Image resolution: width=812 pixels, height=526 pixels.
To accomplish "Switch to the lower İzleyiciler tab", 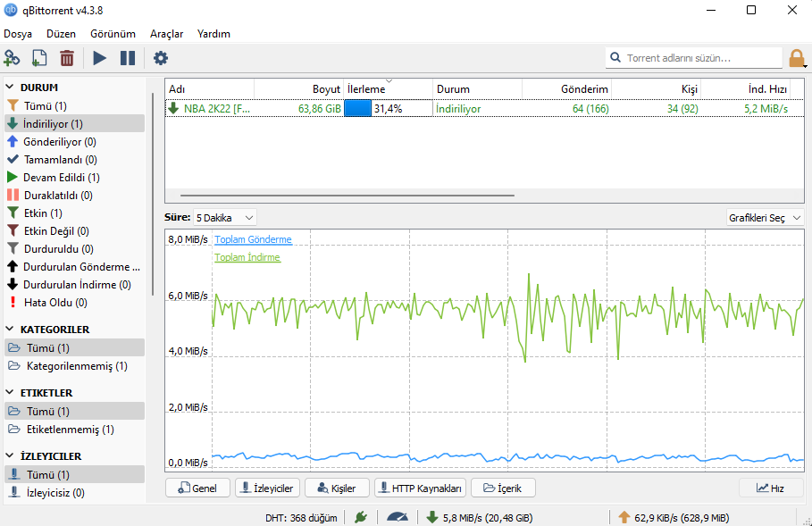I will click(x=267, y=488).
